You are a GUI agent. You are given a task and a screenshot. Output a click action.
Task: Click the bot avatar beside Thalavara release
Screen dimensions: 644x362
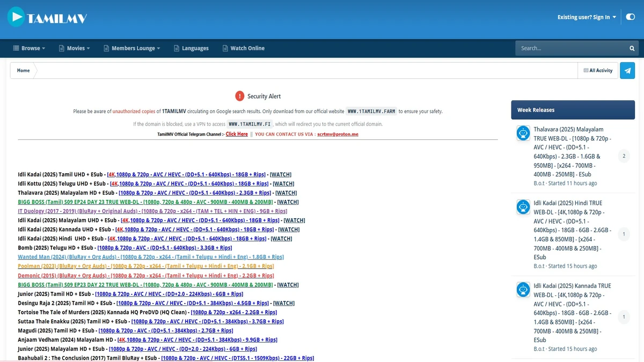point(523,133)
